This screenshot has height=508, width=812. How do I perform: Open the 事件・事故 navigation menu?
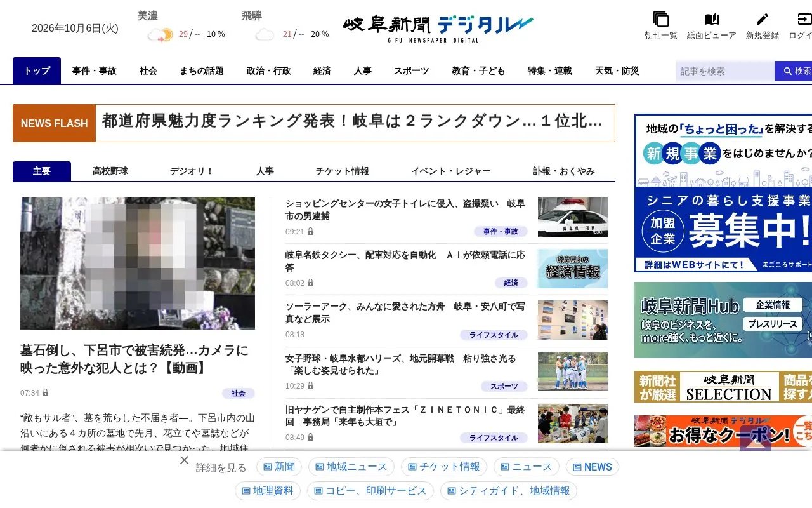[95, 70]
